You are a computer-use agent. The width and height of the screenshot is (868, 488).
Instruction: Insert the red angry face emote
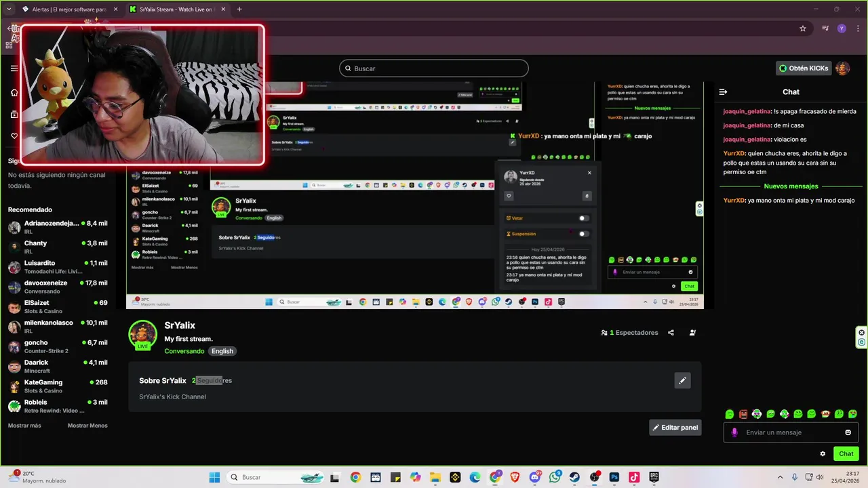(743, 414)
